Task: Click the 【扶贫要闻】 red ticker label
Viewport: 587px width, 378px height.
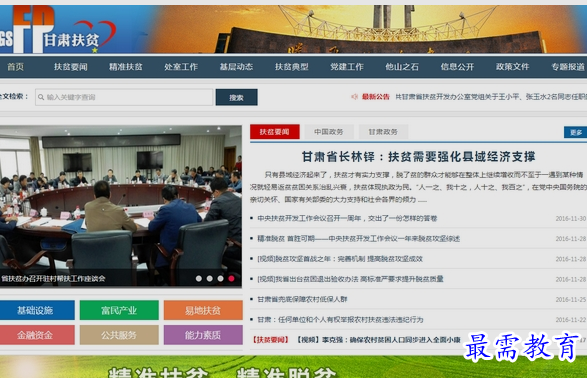Action: tap(271, 340)
